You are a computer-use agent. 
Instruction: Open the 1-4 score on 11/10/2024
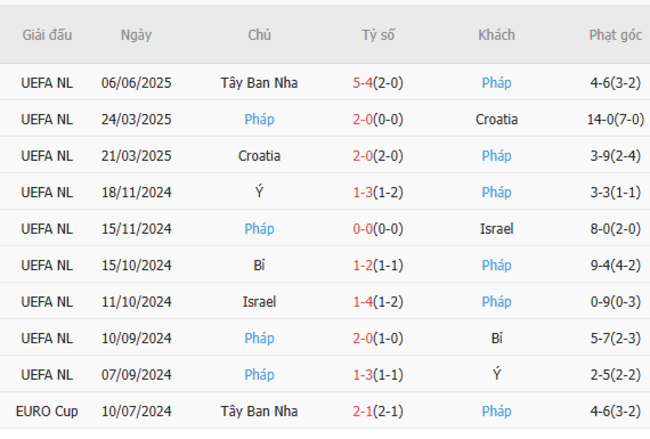(362, 302)
